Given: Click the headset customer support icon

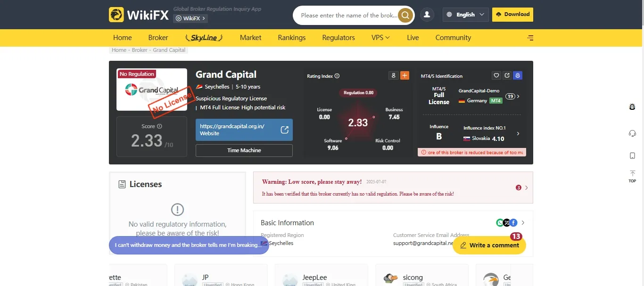Looking at the screenshot, I should tap(632, 133).
